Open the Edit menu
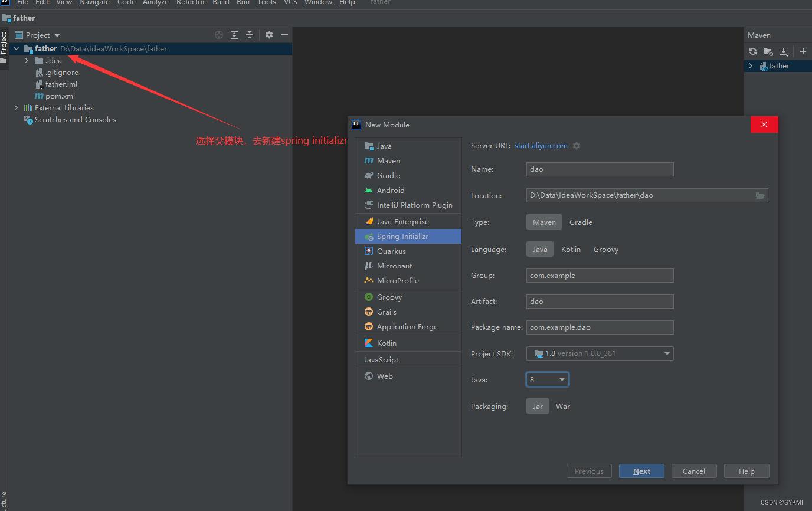This screenshot has width=812, height=511. pos(42,2)
